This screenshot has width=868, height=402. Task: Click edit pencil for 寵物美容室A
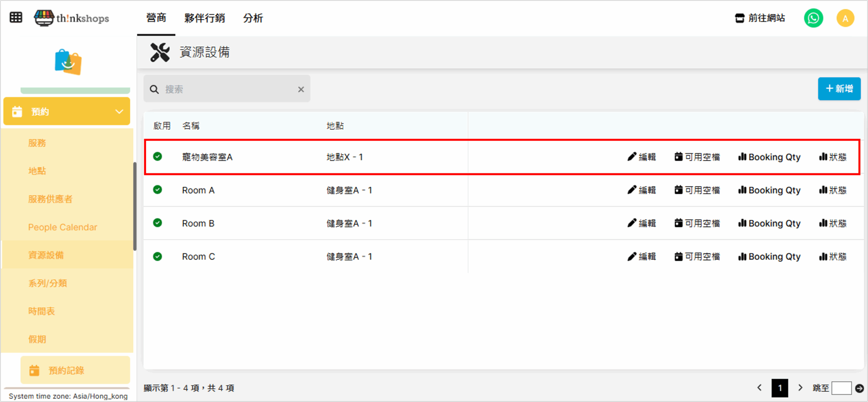(642, 157)
